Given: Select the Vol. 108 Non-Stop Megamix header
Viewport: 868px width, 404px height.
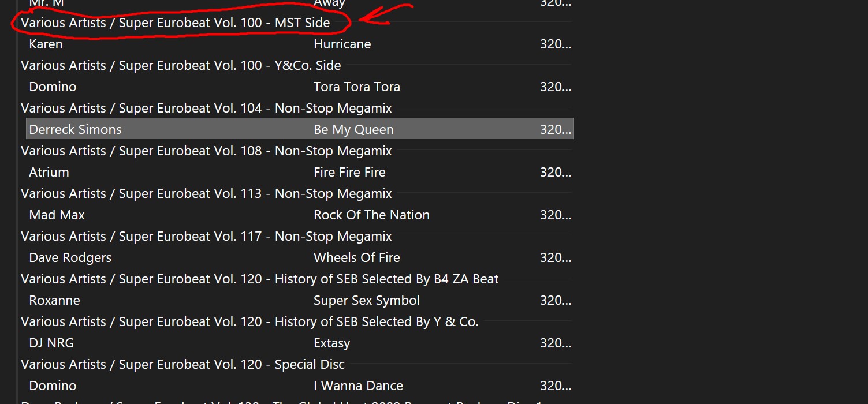Looking at the screenshot, I should (206, 151).
